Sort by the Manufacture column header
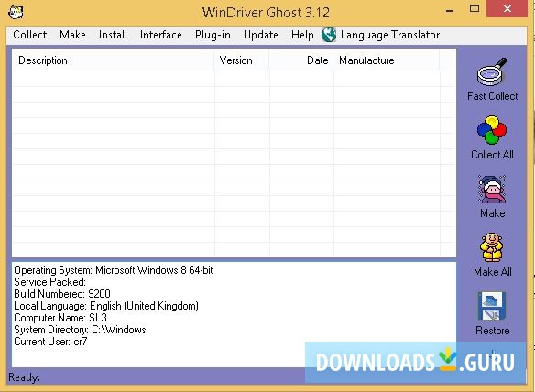The height and width of the screenshot is (392, 535). (387, 60)
